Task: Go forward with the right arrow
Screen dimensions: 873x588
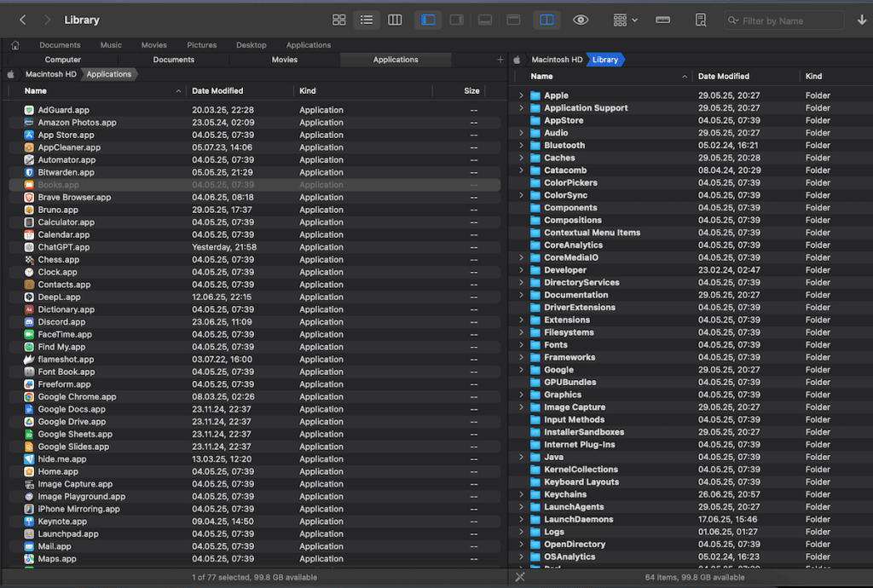Action: [x=48, y=20]
